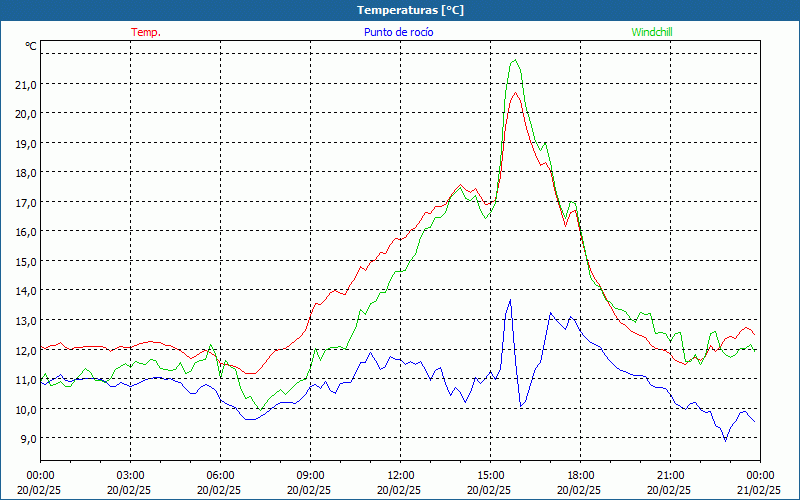This screenshot has width=800, height=500.
Task: Click the highest peak of blue dew point curve
Action: [x=510, y=300]
